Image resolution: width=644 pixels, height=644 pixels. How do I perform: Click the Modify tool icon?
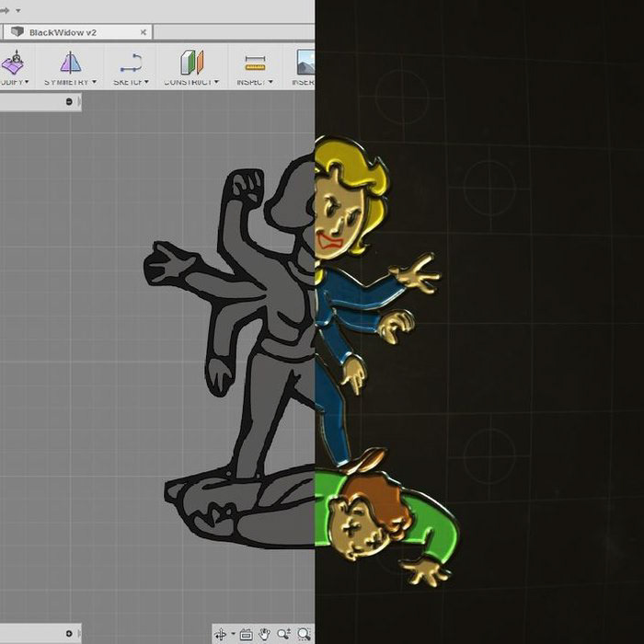pos(12,63)
